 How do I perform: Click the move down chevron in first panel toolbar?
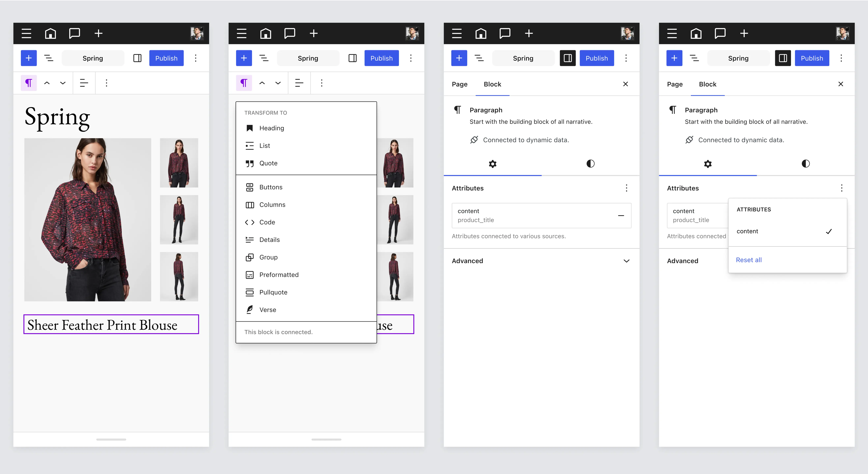coord(63,83)
